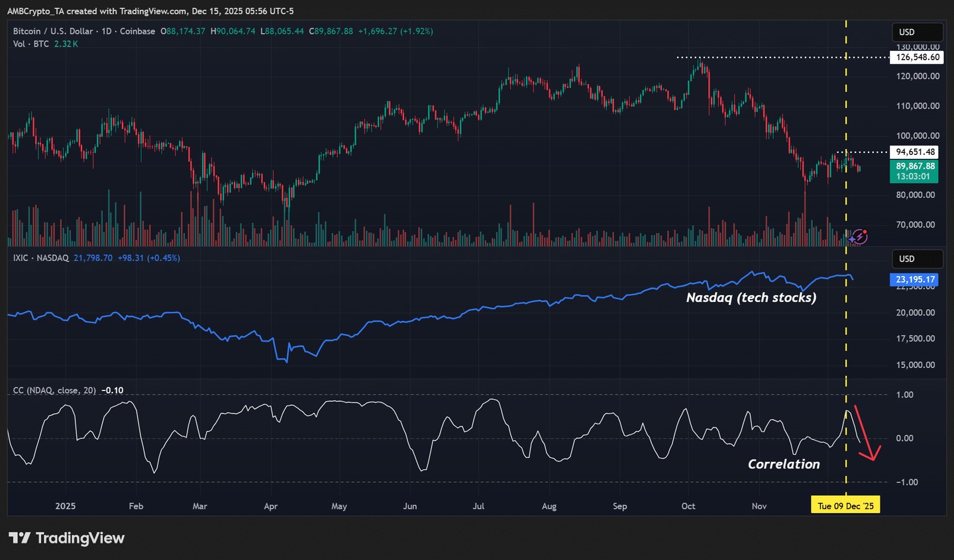Click the purple lightning event icon
Screen dimensions: 954x560
click(859, 236)
